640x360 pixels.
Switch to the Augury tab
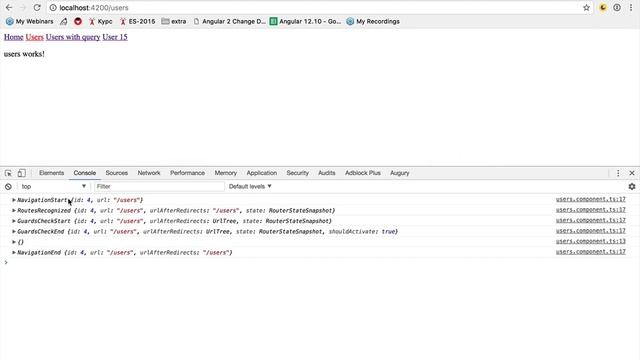click(399, 173)
